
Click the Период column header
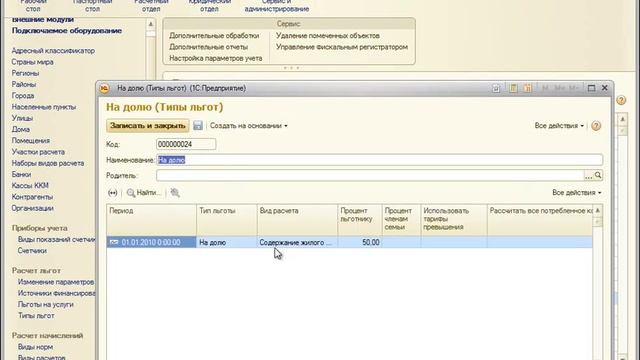pos(151,220)
